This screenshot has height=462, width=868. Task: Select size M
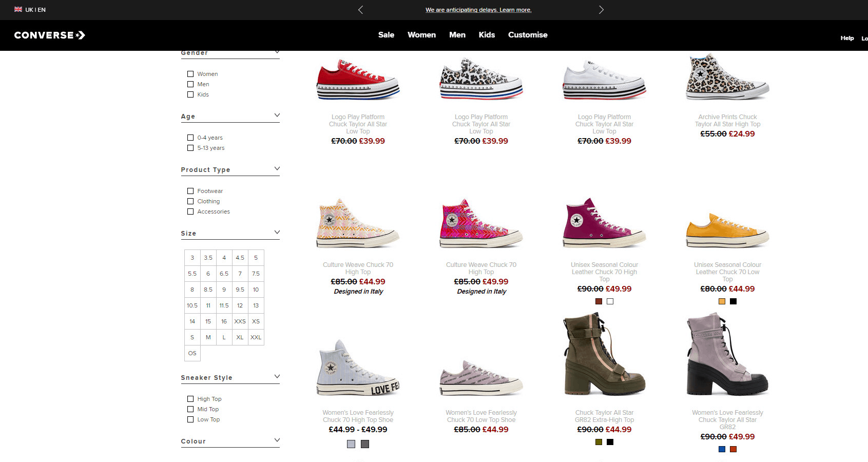point(208,337)
